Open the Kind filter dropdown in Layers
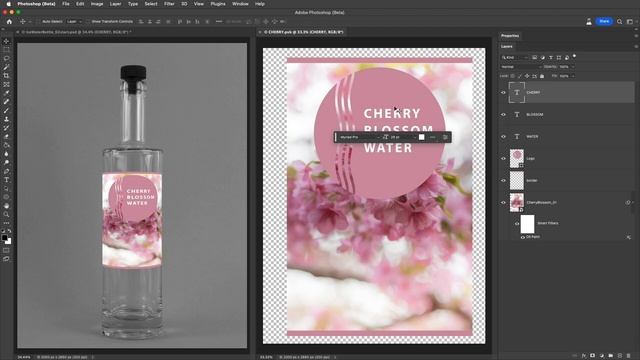 515,58
